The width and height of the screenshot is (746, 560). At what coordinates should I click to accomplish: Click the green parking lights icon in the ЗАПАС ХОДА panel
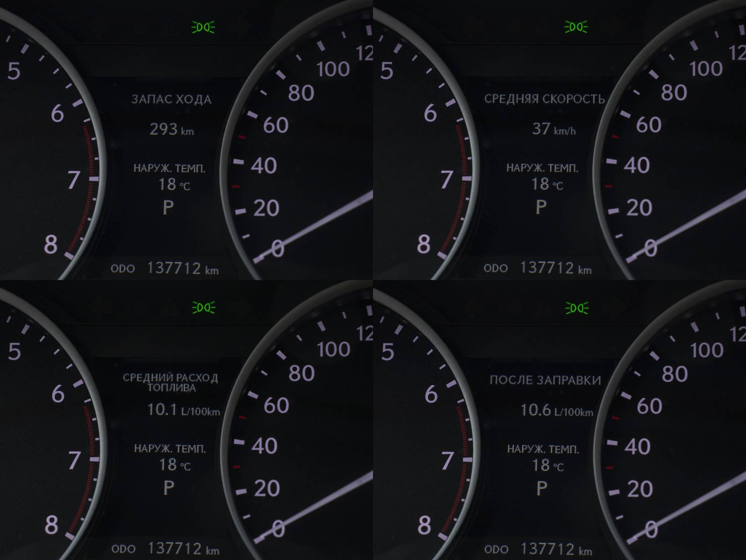tap(203, 27)
